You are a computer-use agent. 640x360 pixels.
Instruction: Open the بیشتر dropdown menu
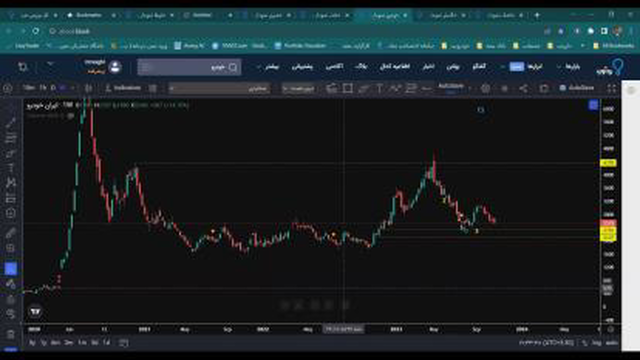tap(268, 67)
